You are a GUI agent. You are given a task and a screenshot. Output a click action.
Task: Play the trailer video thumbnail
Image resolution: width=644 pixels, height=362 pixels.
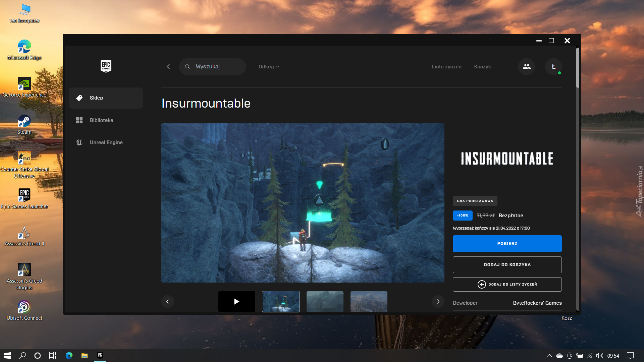236,301
